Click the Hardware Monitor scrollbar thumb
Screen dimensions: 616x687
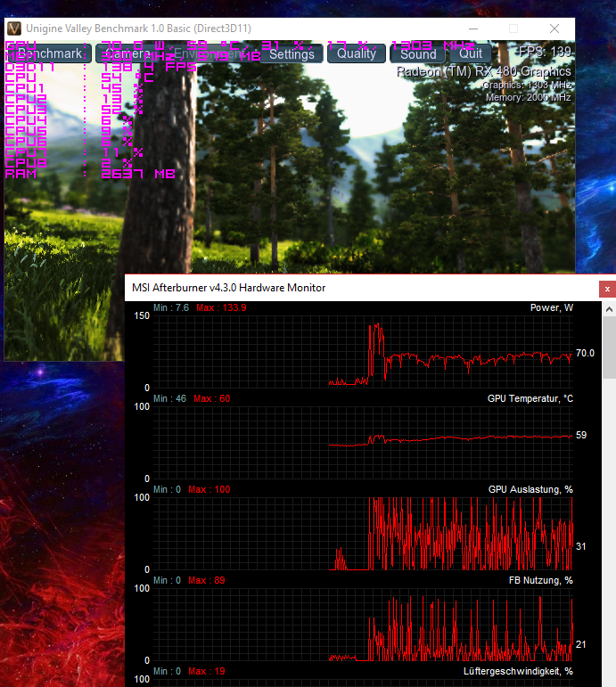click(x=609, y=348)
